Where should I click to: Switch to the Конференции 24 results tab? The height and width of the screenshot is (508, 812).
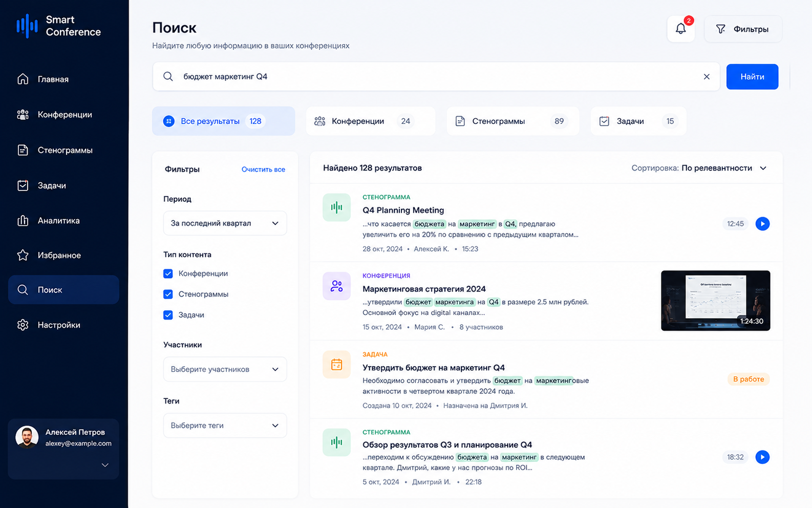click(371, 121)
